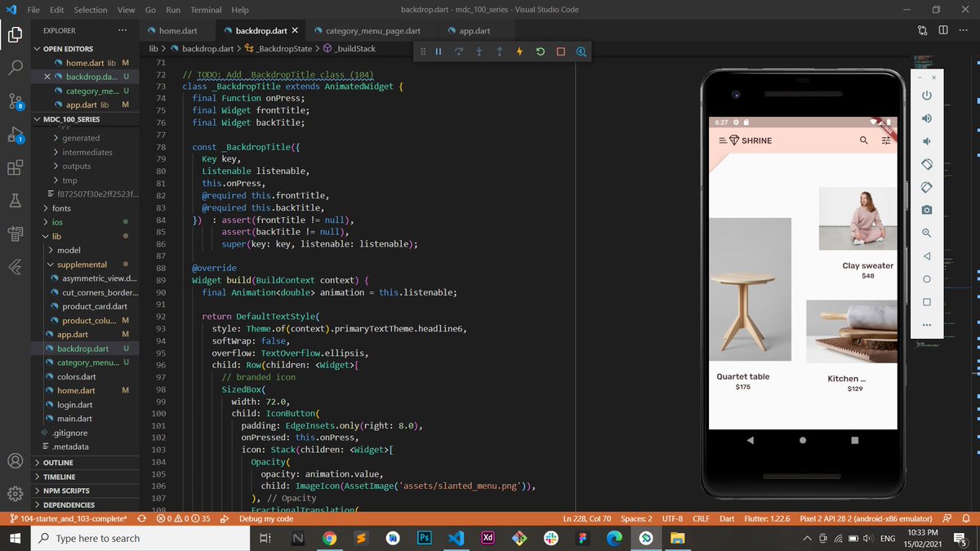This screenshot has height=551, width=980.
Task: Click Pixel 2 API 28 device selector
Action: [x=866, y=518]
